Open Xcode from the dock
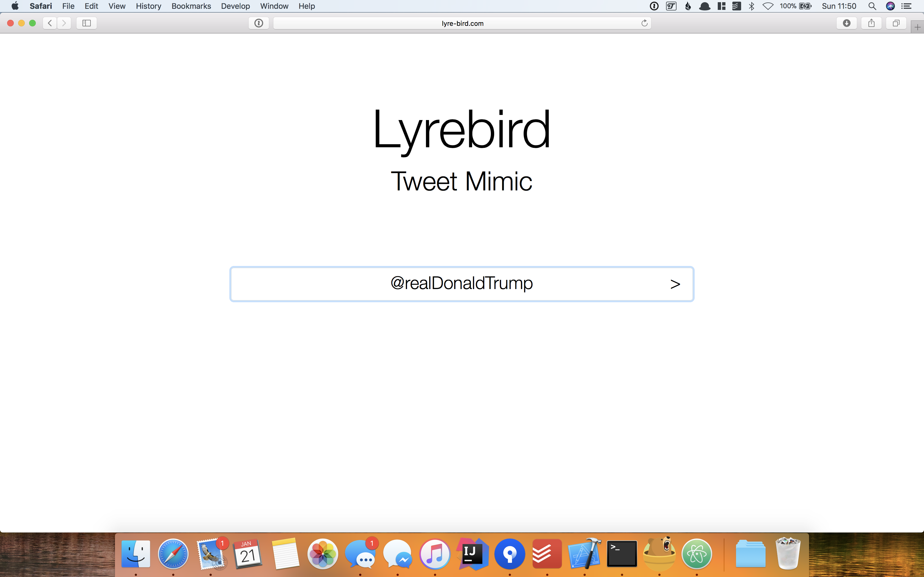 (x=584, y=554)
